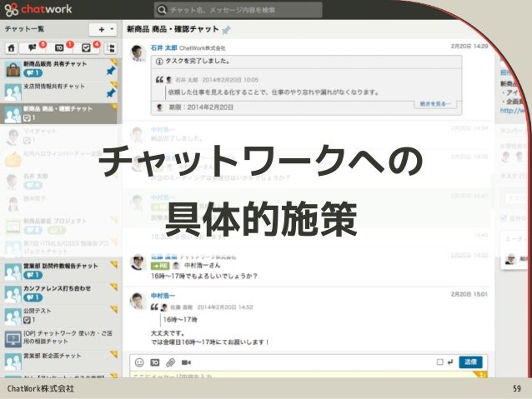This screenshot has height=399, width=532.
Task: Open カンファレンス打ち合わせ chat
Action: pos(59,294)
